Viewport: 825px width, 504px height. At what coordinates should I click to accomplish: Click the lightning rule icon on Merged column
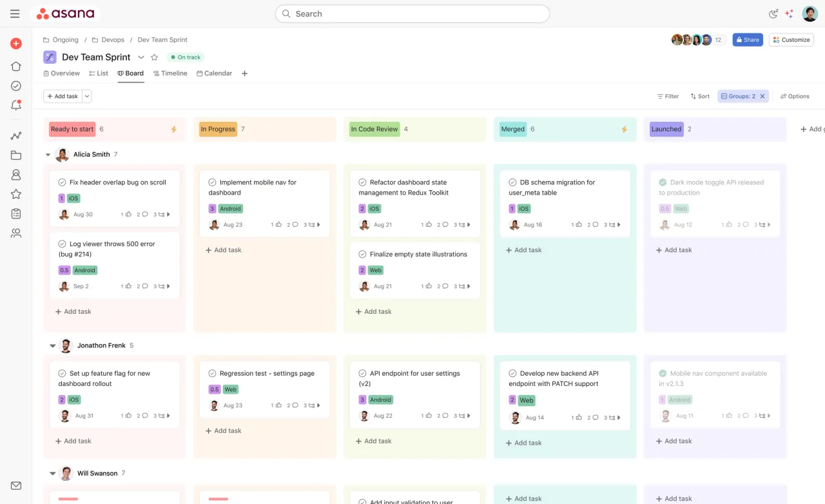coord(624,130)
